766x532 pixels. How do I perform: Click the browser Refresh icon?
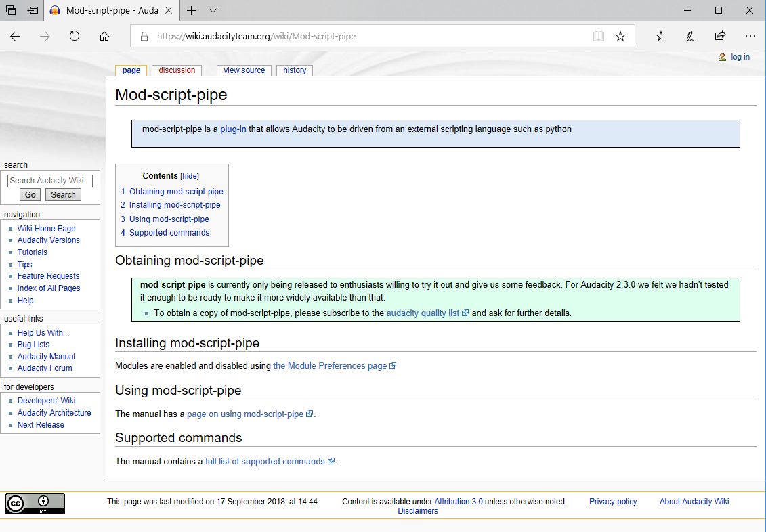(x=75, y=37)
